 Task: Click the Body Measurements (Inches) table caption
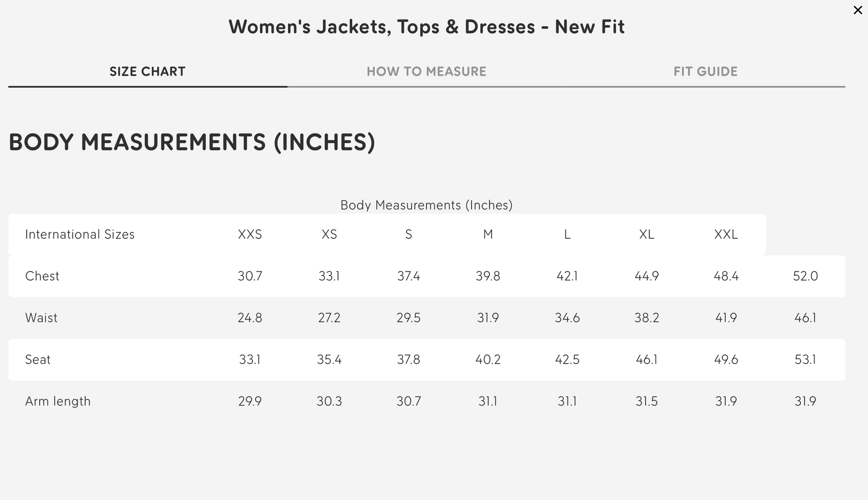pos(426,205)
